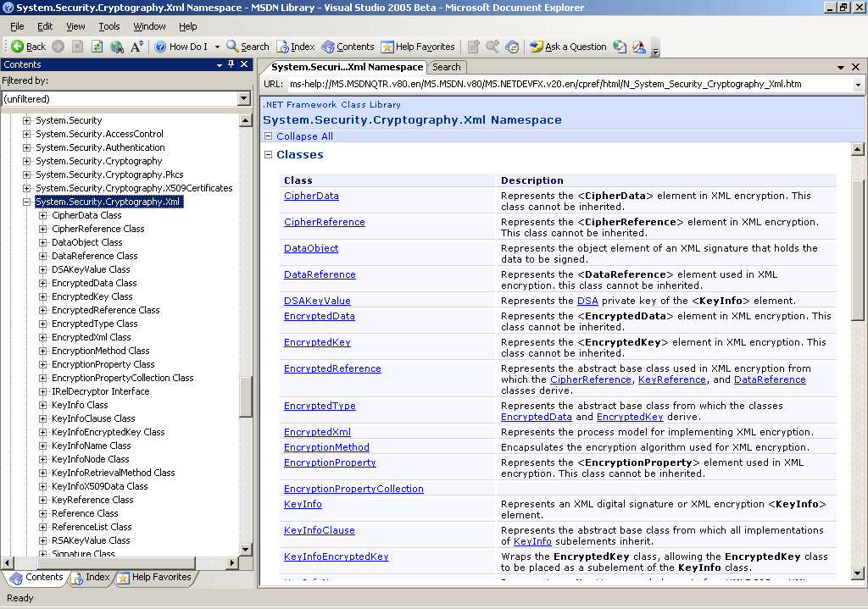Expand IRelDecryptor Interface tree node
The image size is (868, 609).
(x=42, y=391)
